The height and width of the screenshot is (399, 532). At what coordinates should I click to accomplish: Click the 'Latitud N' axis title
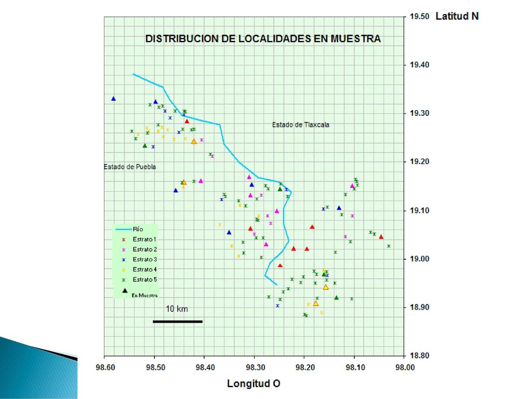coord(457,16)
